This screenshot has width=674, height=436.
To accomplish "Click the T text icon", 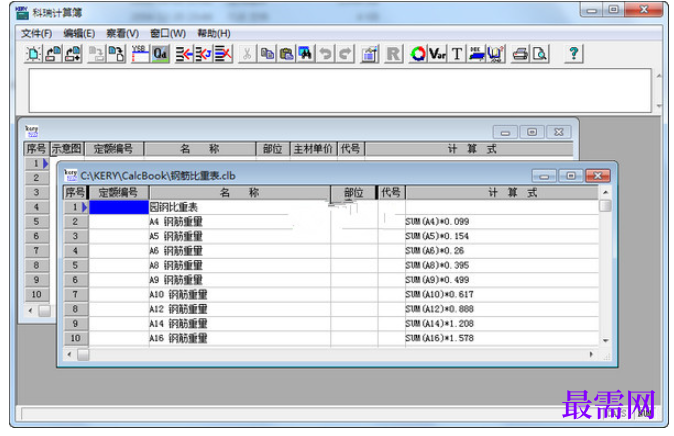I will pos(457,54).
